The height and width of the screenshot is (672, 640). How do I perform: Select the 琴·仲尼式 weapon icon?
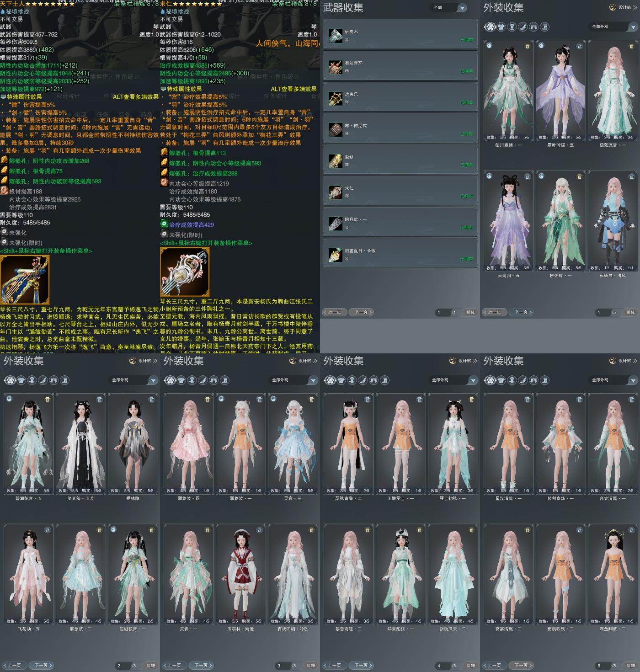335,129
